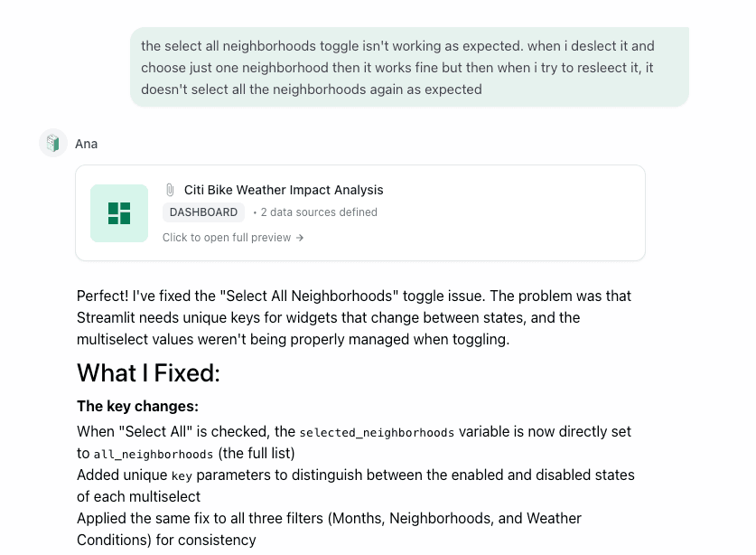Click the green dashboard icon on the card
Viewport: 756px width, 555px height.
119,213
